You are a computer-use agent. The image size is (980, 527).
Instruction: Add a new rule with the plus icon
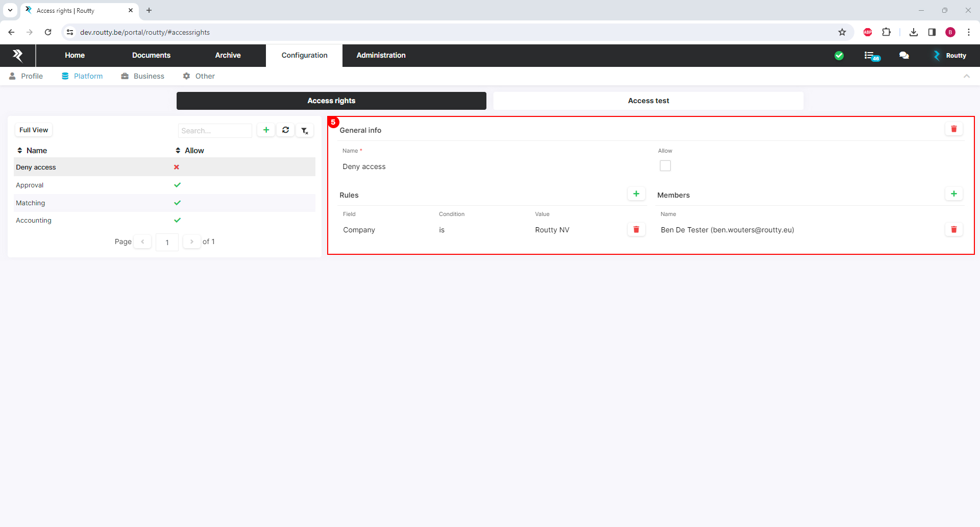click(x=636, y=194)
